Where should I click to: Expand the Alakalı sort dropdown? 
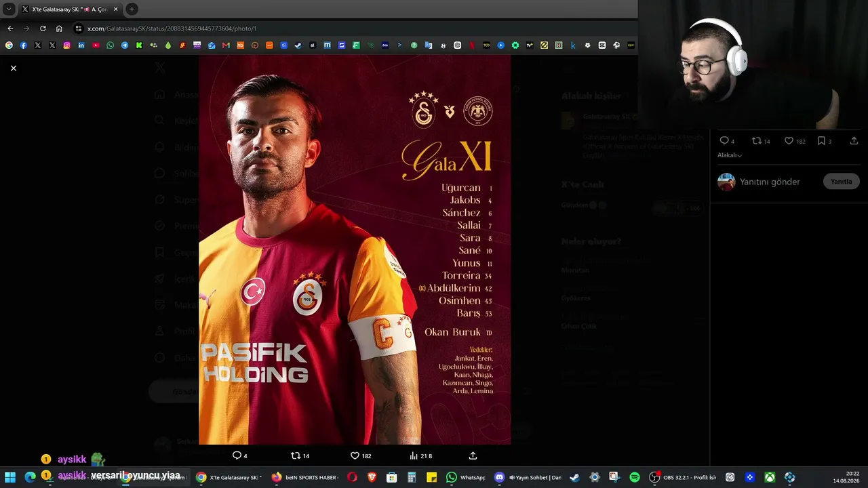[x=730, y=155]
